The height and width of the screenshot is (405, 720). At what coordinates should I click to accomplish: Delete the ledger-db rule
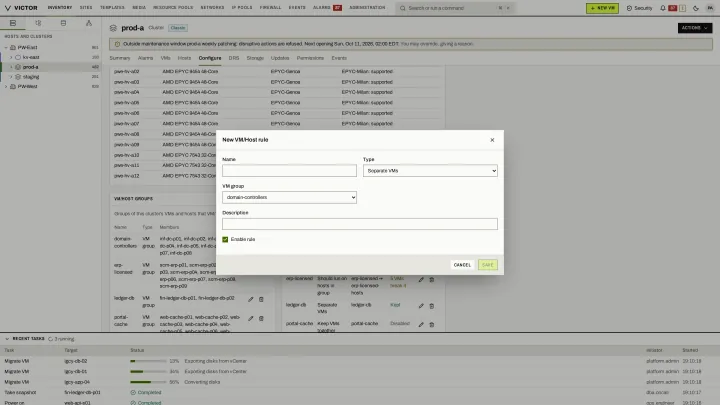pos(432,306)
